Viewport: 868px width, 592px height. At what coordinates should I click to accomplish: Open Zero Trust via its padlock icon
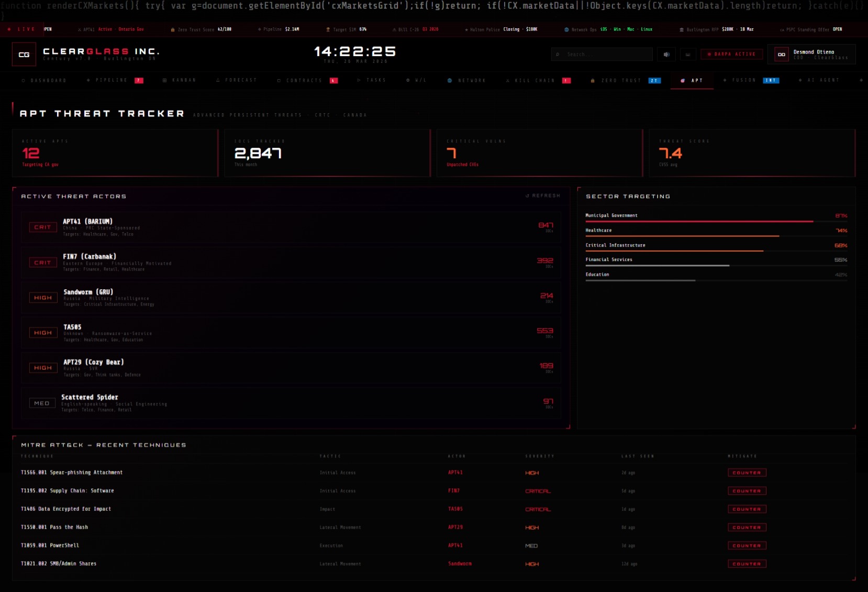point(593,81)
